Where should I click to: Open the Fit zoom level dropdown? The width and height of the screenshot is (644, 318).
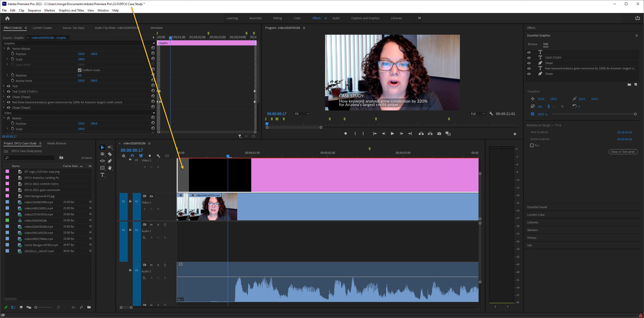[x=302, y=114]
